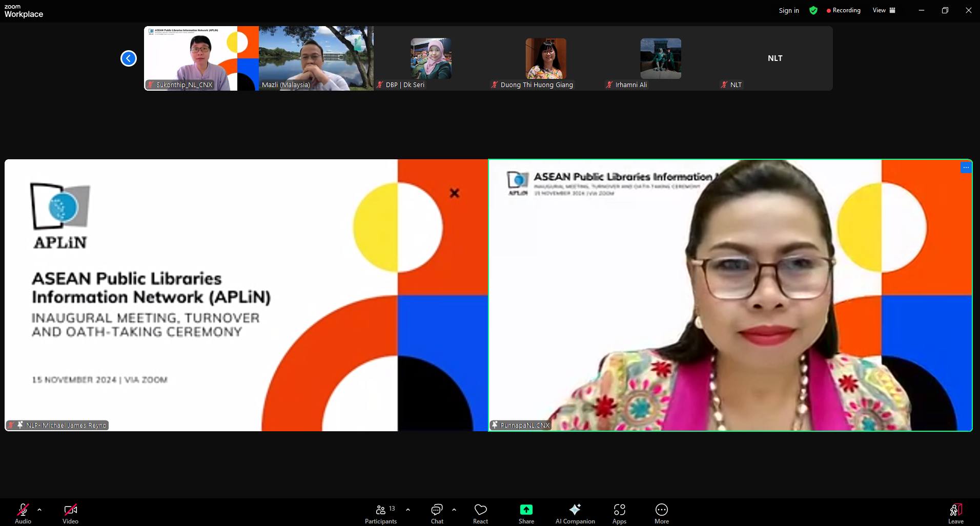Open three-dot menu on PunnapaNL video
The image size is (980, 526).
point(966,167)
